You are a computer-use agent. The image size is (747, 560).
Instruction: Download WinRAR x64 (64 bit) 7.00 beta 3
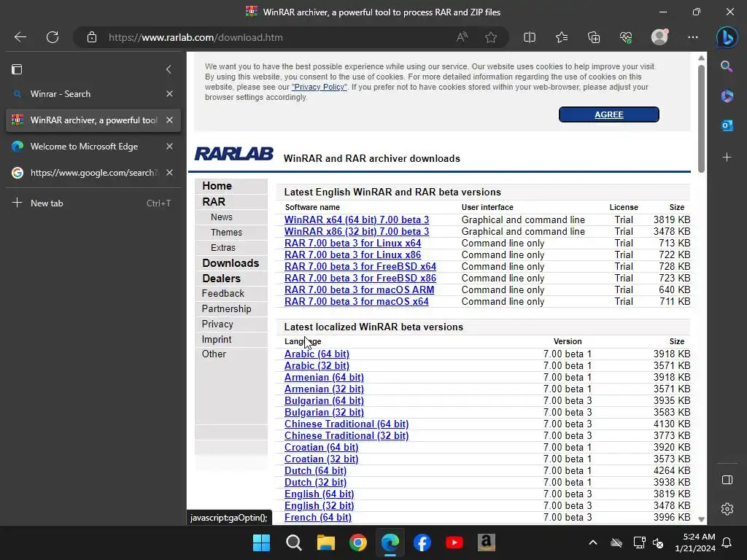[x=356, y=219]
